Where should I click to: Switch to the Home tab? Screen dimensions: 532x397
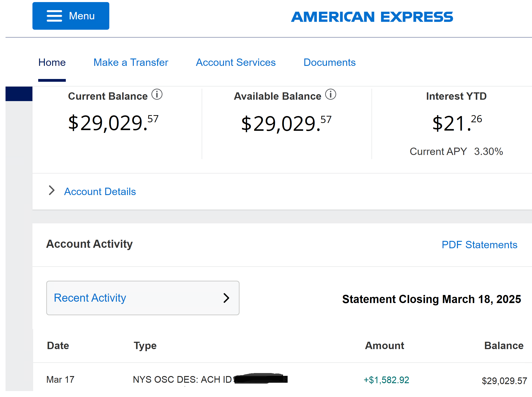pyautogui.click(x=52, y=62)
